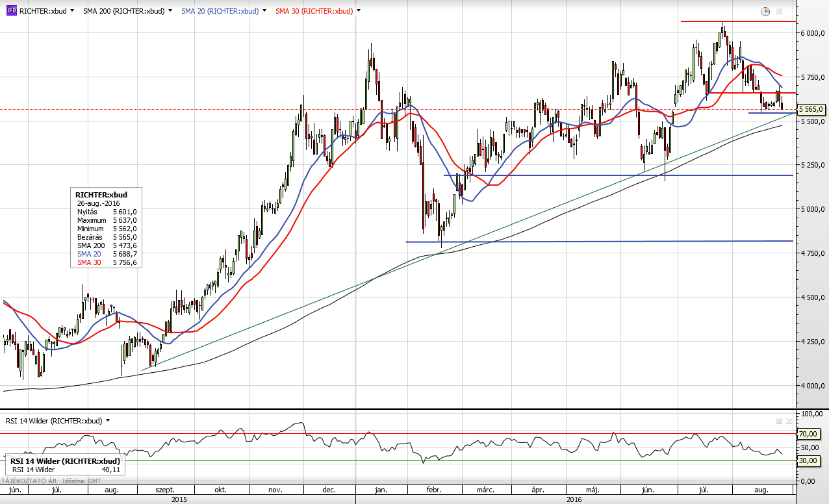Click the 4 750,0 price axis label
This screenshot has height=504, width=829.
click(813, 254)
